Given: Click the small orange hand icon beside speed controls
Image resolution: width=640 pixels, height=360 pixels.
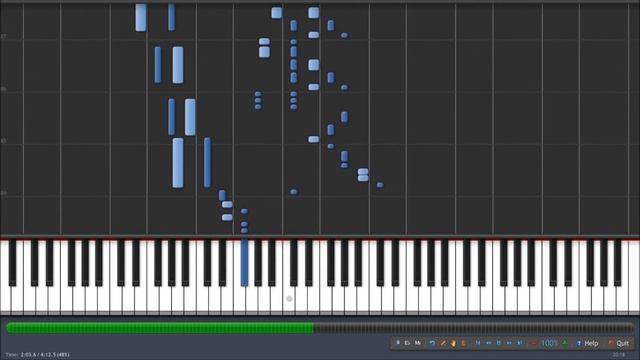Looking at the screenshot, I should [x=463, y=343].
